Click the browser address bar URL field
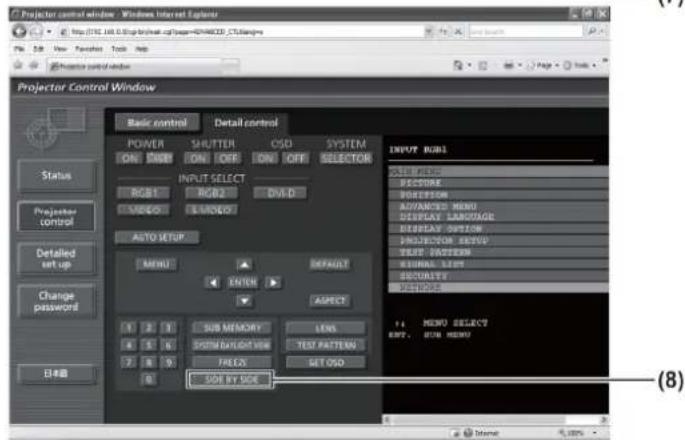Viewport: 685px width, 440px height. click(242, 32)
